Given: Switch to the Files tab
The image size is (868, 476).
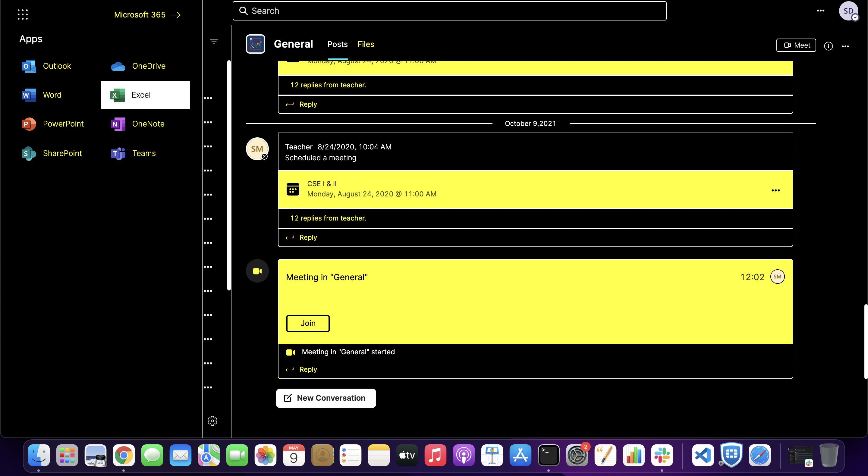Looking at the screenshot, I should (x=365, y=44).
